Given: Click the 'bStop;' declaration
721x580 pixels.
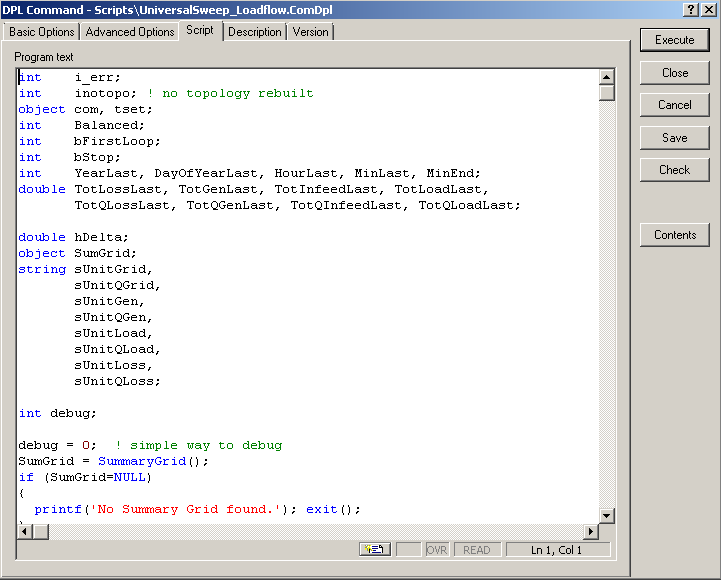Looking at the screenshot, I should pos(97,158).
